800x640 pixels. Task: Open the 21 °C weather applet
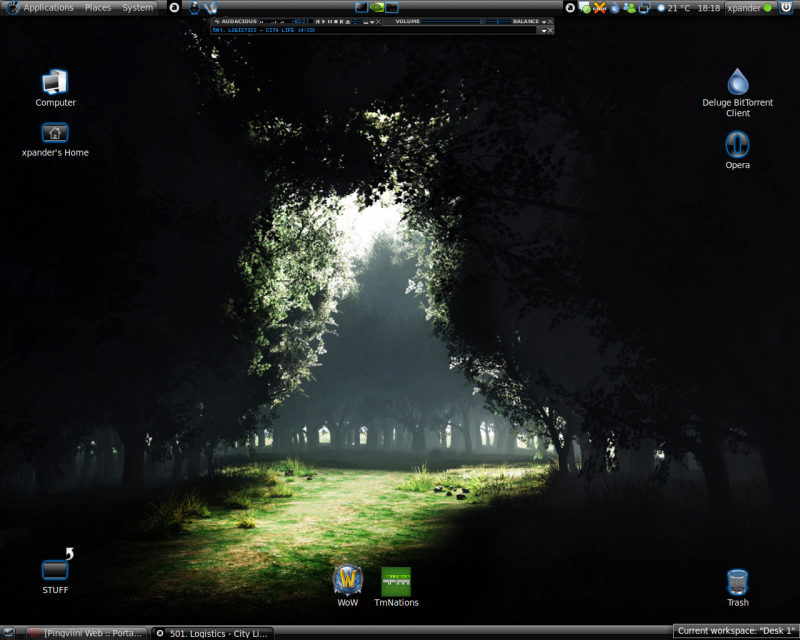673,8
